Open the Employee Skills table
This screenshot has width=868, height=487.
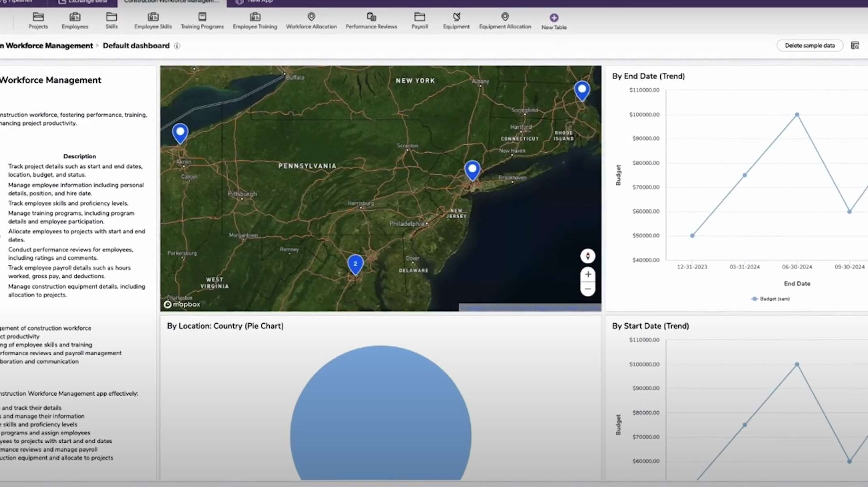[152, 20]
